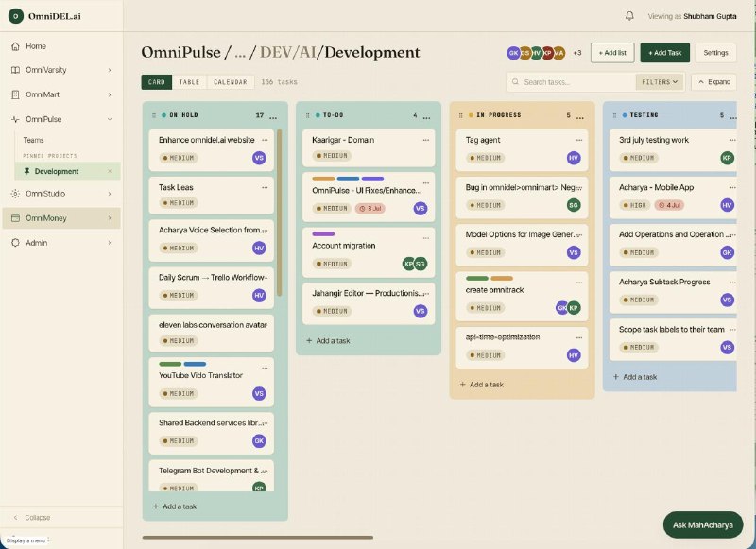This screenshot has height=549, width=756.
Task: Open the three-dot menu of IN PROGRESS list
Action: click(580, 116)
